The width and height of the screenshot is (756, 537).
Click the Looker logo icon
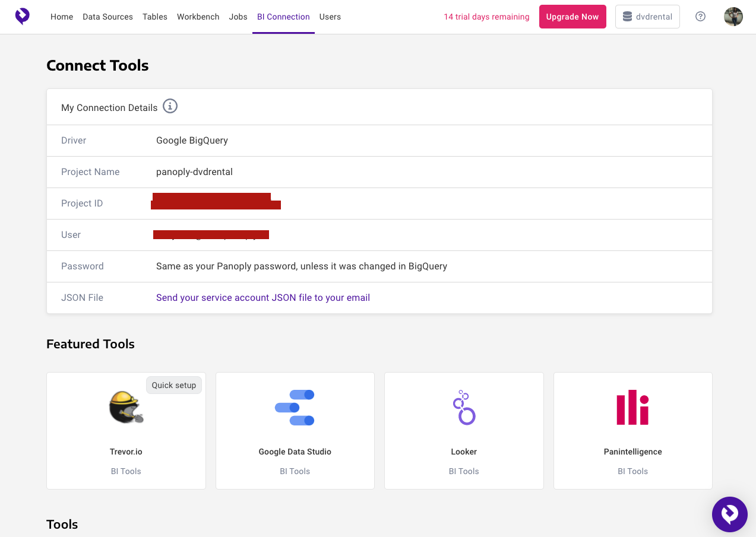[x=464, y=408]
